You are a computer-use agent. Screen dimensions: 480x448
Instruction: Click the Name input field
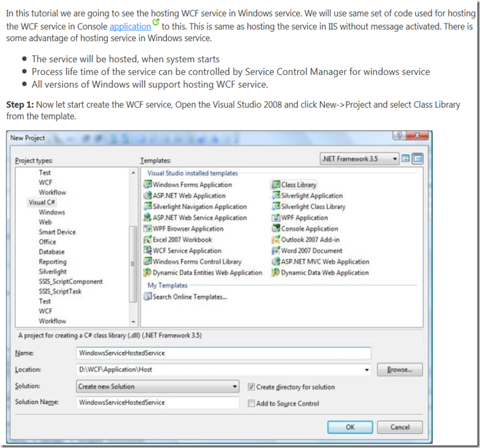click(223, 353)
